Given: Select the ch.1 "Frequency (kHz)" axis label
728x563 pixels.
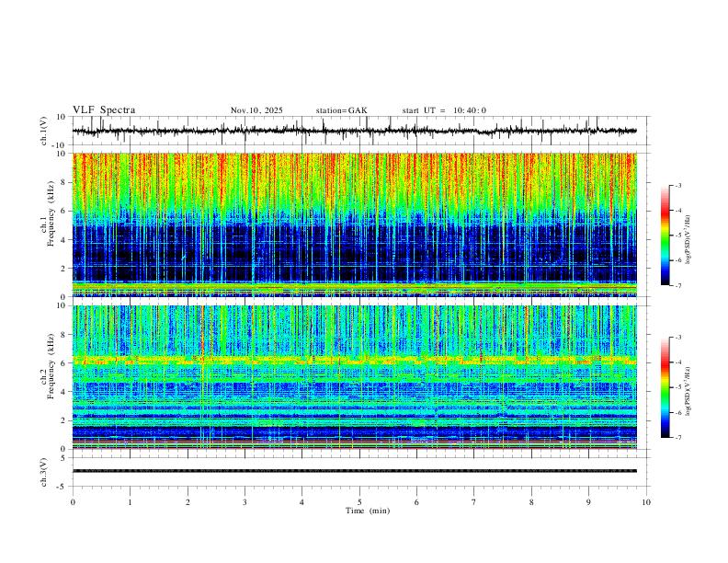Looking at the screenshot, I should click(x=51, y=213).
